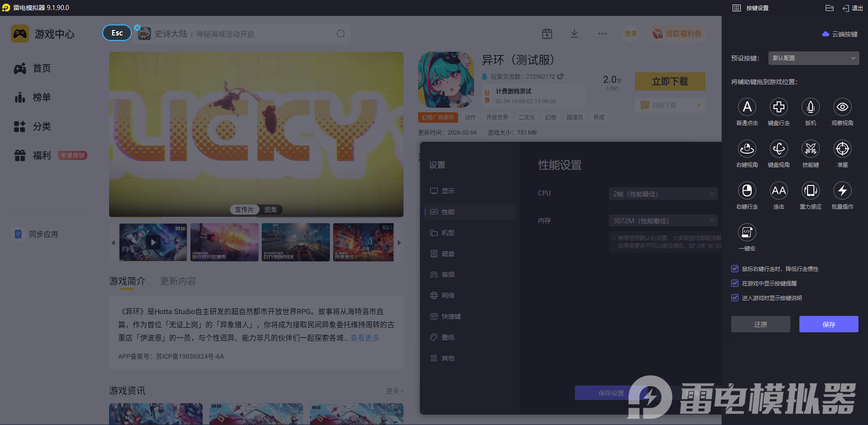Pick the 重力感应 gravity sensor icon
The width and height of the screenshot is (868, 425).
(811, 190)
